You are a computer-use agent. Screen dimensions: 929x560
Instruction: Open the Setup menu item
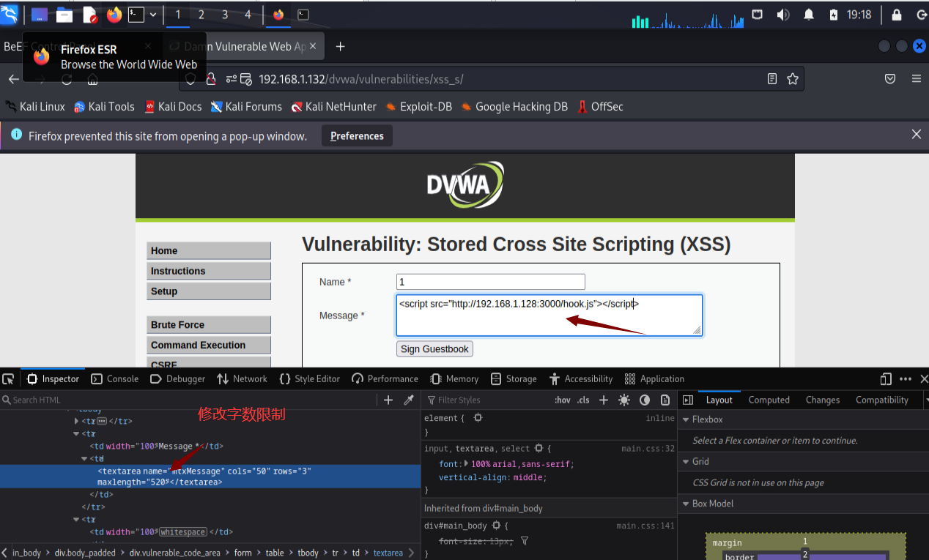[x=209, y=291]
